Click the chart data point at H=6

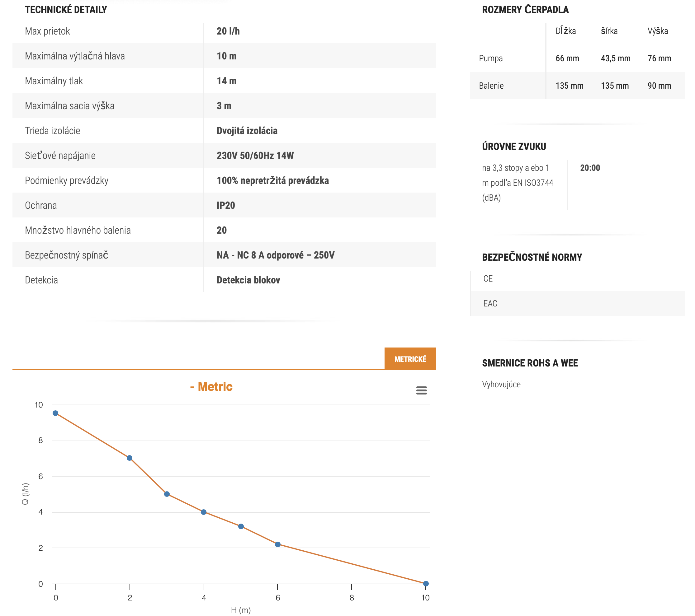tap(278, 544)
